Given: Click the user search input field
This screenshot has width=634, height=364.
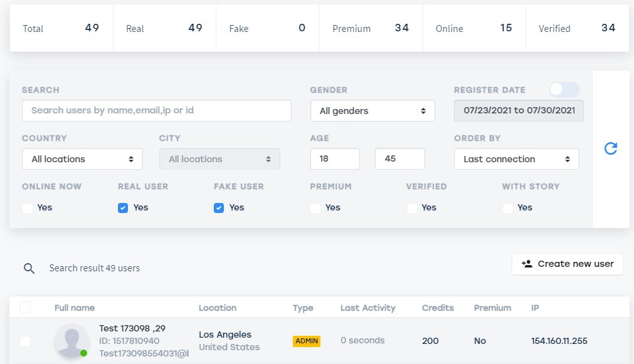Looking at the screenshot, I should [x=156, y=111].
